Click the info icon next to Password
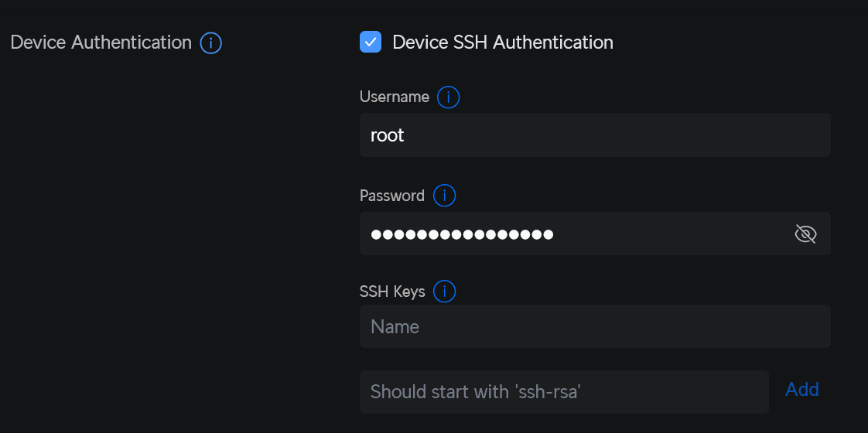 tap(444, 196)
